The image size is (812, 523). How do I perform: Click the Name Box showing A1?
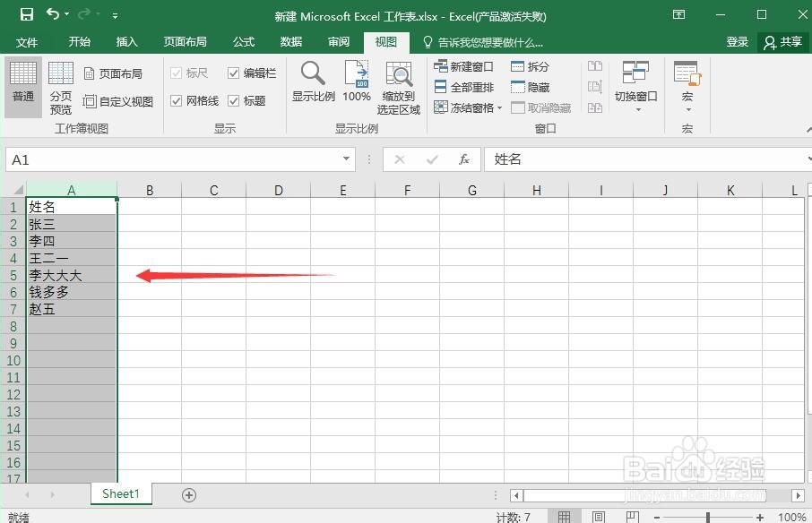click(x=174, y=159)
